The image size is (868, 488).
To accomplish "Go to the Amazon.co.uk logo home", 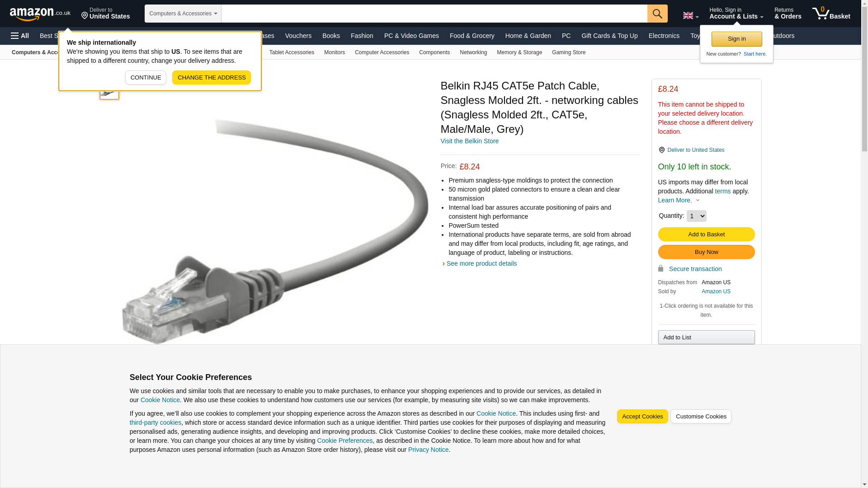I will pos(40,14).
